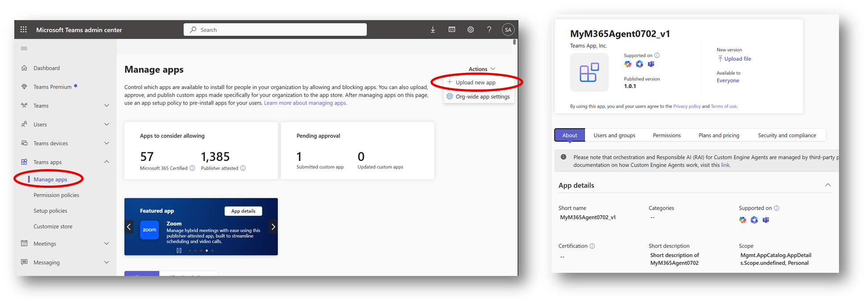Switch to the Permissions tab

[667, 135]
